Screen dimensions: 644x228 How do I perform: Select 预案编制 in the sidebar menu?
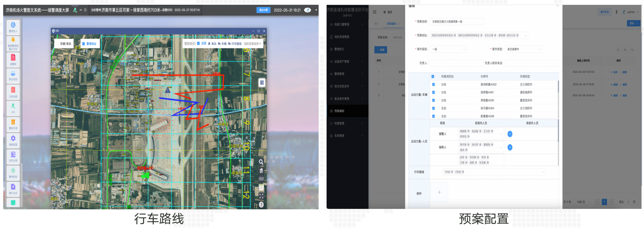pos(347,111)
